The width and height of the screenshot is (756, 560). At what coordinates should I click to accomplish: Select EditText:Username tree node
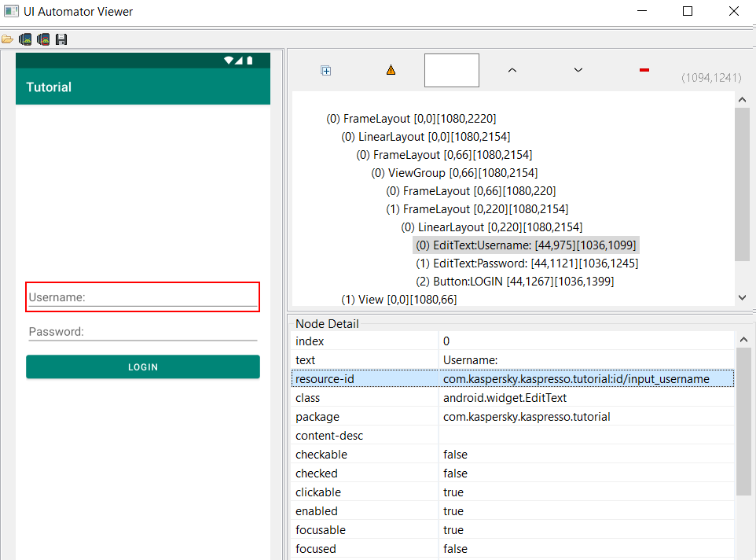click(x=526, y=245)
